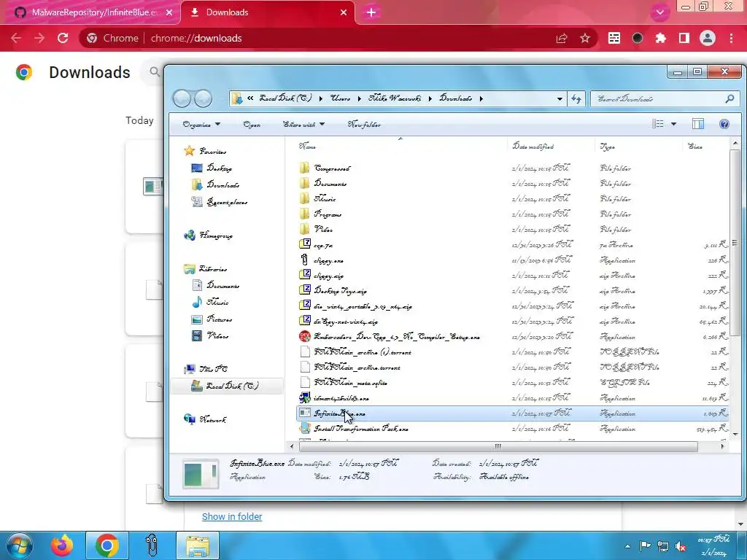Select the clippy.exe paperclip icon
This screenshot has width=747, height=560.
pos(304,260)
